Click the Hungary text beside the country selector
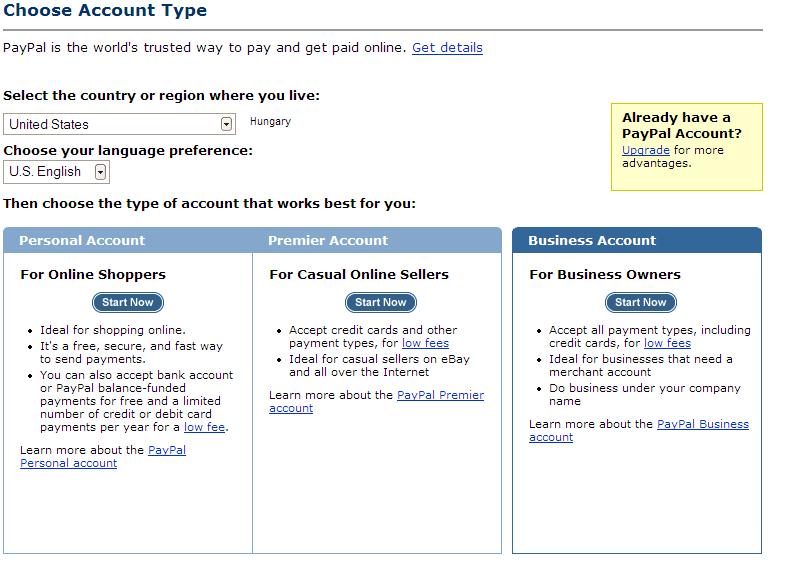The width and height of the screenshot is (800, 570). pyautogui.click(x=270, y=121)
